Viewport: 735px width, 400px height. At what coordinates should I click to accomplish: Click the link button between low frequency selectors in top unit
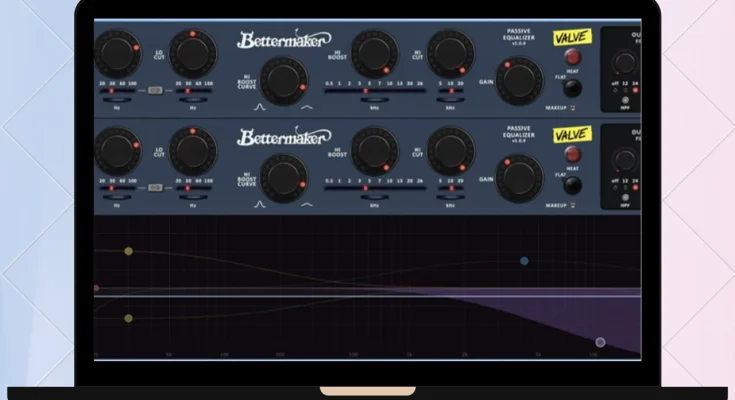click(x=155, y=91)
